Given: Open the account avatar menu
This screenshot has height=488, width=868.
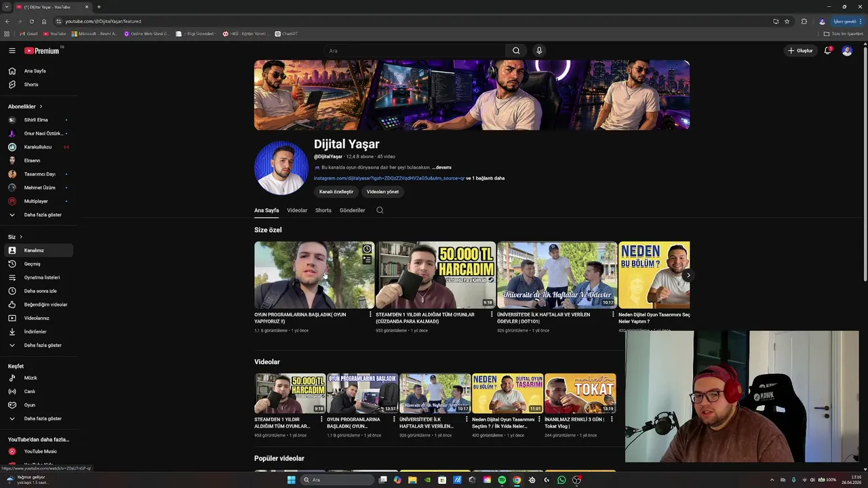Looking at the screenshot, I should 847,51.
